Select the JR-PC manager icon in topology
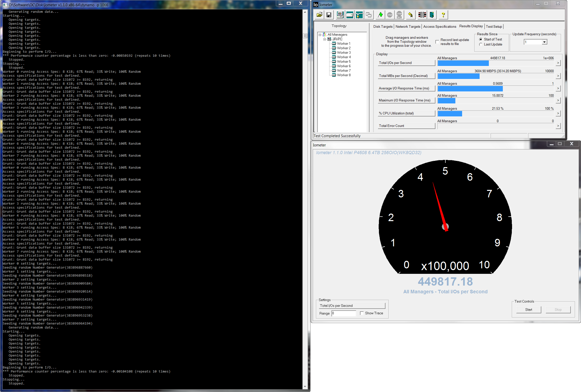 tap(329, 39)
